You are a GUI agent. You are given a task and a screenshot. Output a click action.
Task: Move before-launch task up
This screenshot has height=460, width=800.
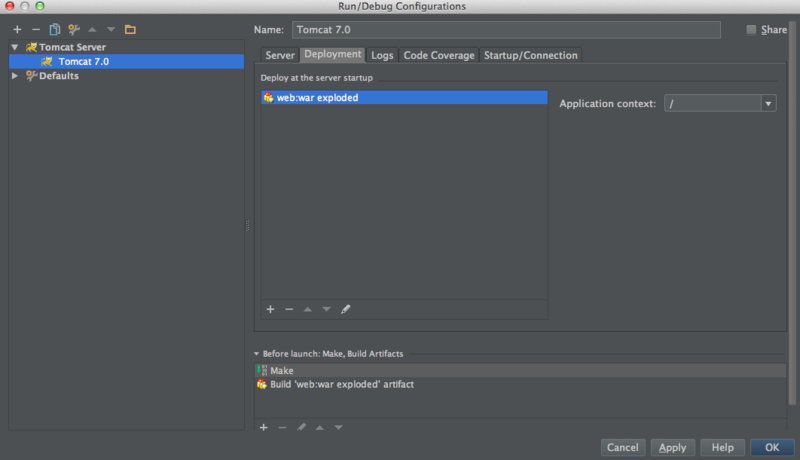point(320,427)
